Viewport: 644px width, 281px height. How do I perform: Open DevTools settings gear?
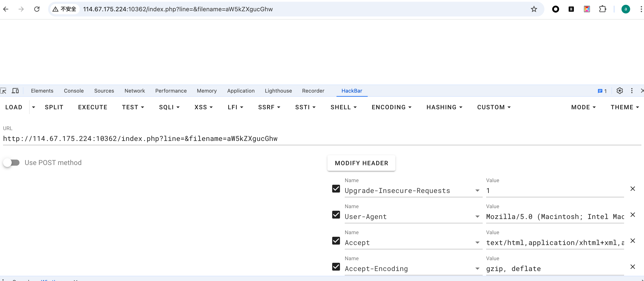620,91
